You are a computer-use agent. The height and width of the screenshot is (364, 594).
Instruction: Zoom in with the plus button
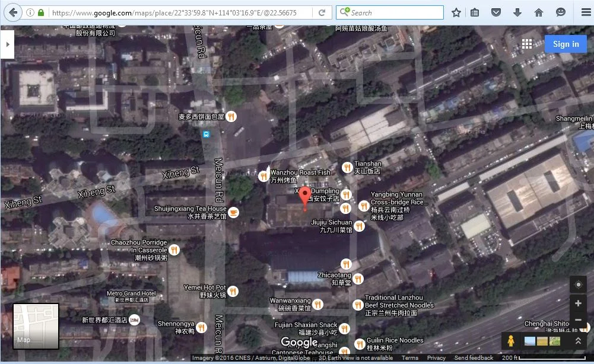[x=578, y=303]
